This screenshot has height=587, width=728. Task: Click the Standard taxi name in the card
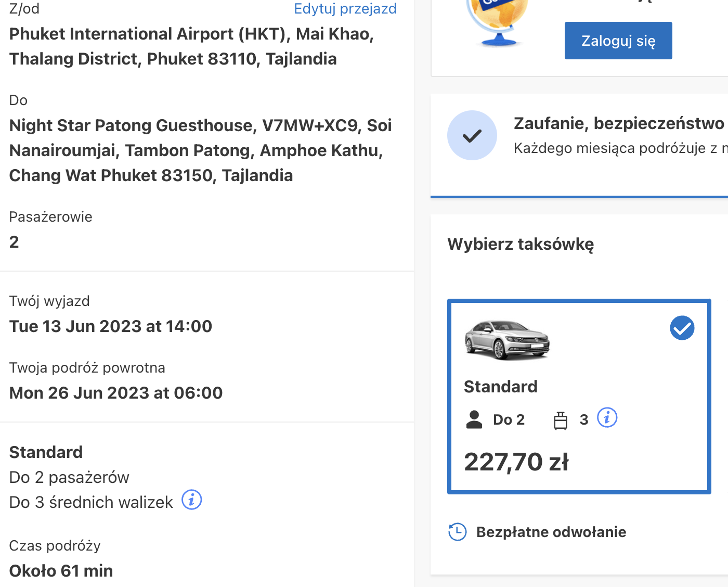click(x=501, y=387)
